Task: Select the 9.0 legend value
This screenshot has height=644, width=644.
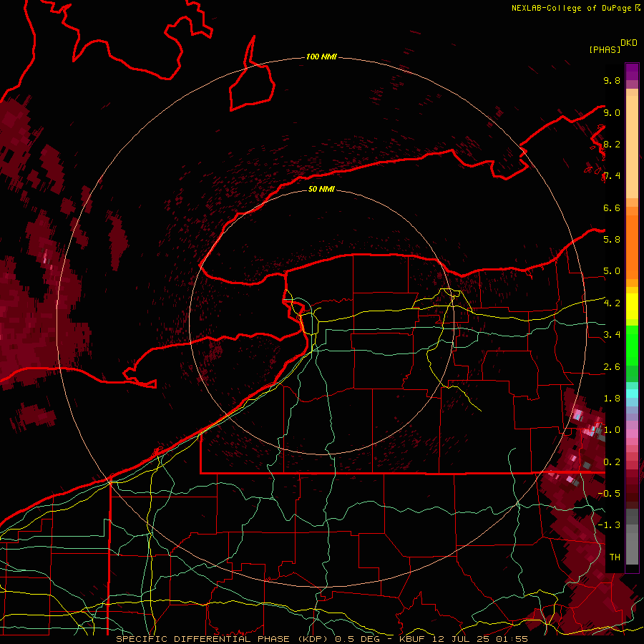Action: [612, 112]
